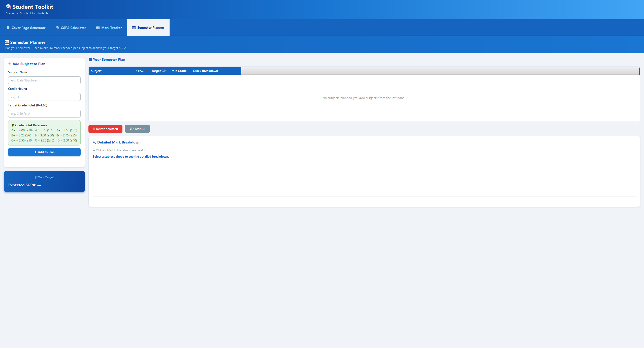This screenshot has height=348, width=644.
Task: Click the chart icon beside Mark Tracker
Action: pos(98,28)
